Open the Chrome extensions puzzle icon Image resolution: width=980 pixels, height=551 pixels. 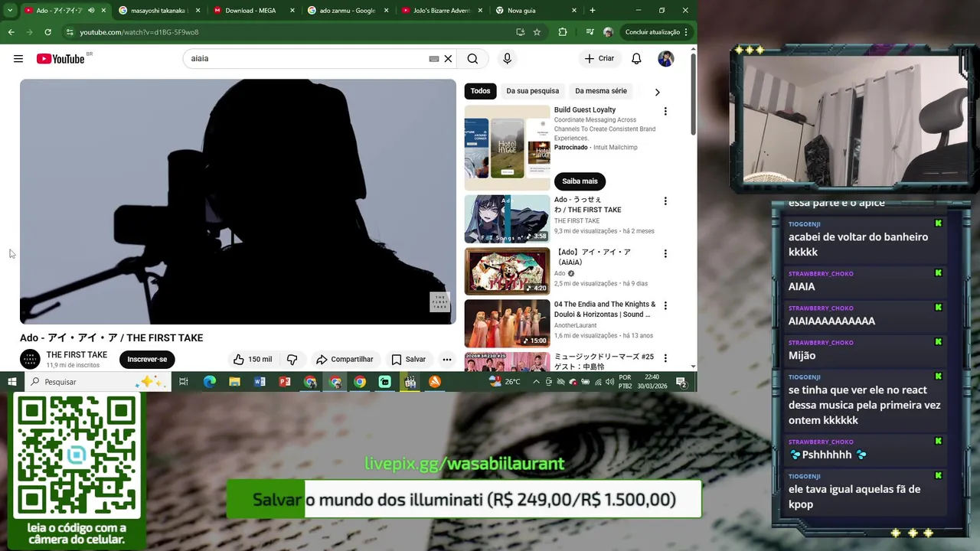[x=563, y=32]
